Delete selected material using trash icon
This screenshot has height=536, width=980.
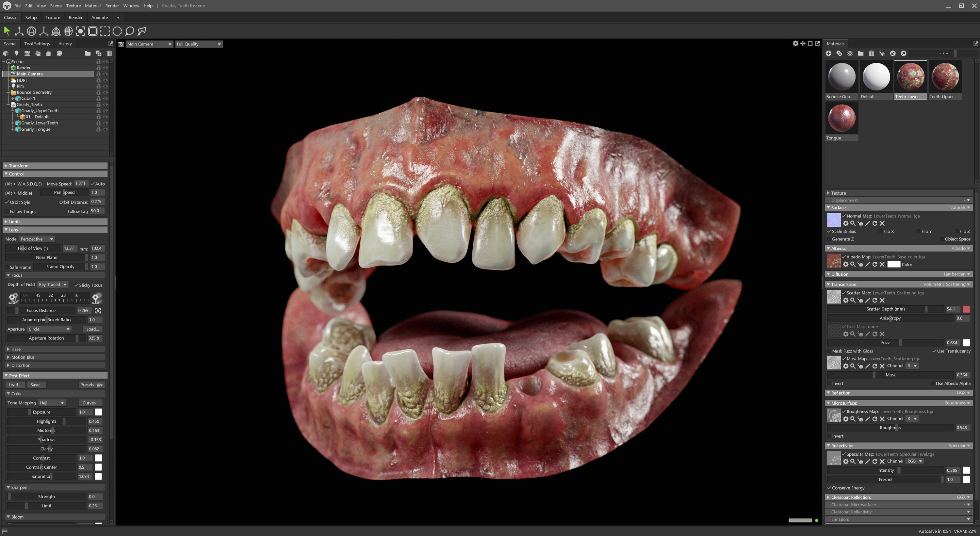[x=871, y=53]
